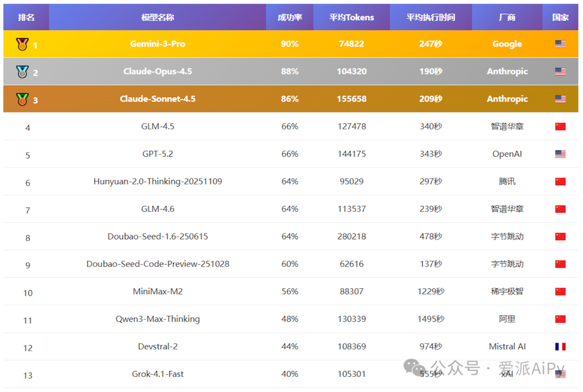The width and height of the screenshot is (583, 392).
Task: Click the 280218 average tokens value
Action: (352, 236)
